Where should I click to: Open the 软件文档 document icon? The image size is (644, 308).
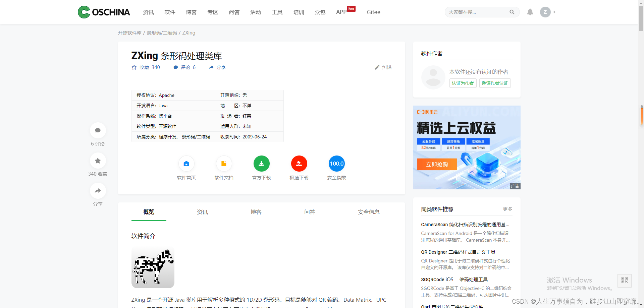(224, 164)
